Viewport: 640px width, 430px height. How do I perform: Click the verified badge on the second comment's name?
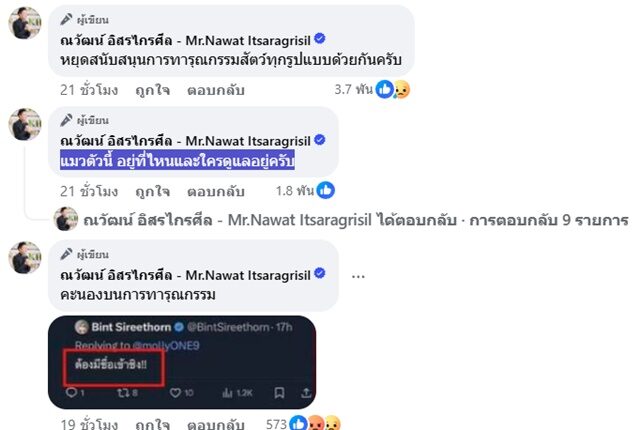320,140
